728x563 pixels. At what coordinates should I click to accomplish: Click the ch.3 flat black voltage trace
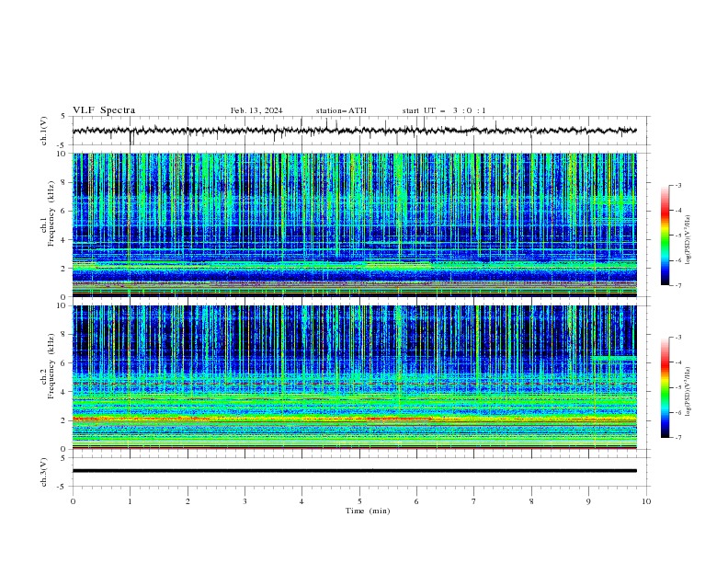pos(354,471)
